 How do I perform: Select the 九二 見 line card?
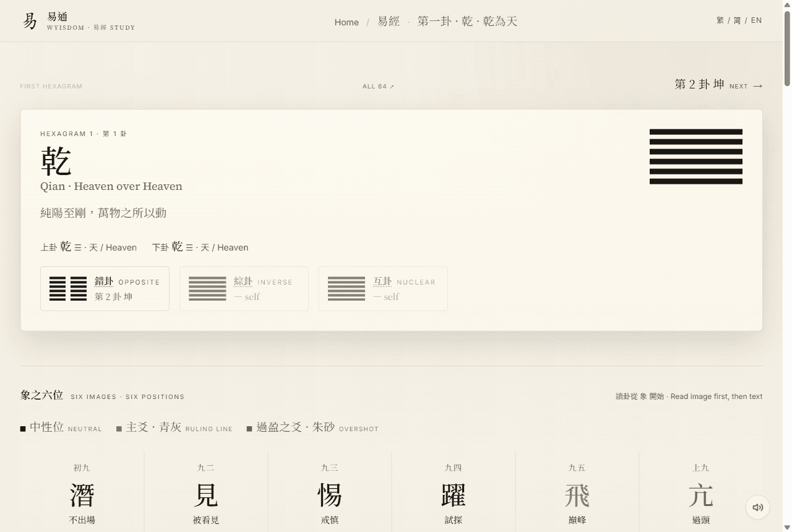pyautogui.click(x=206, y=492)
